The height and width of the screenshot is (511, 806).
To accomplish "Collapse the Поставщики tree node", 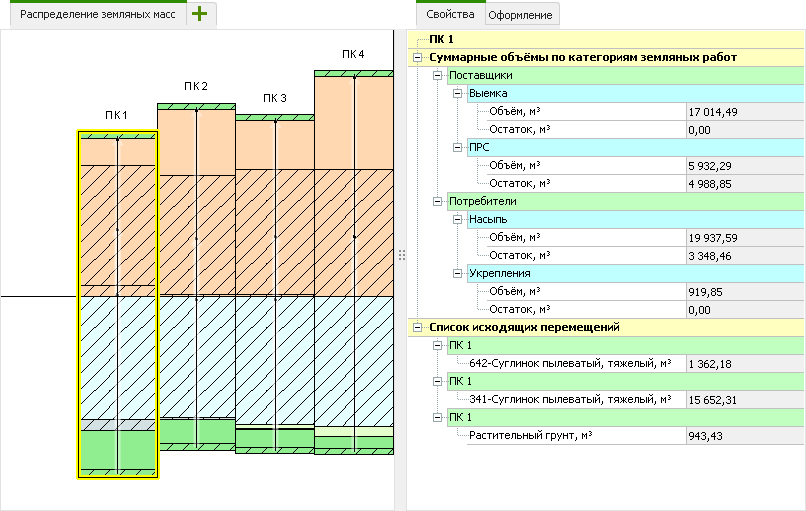I will 437,75.
